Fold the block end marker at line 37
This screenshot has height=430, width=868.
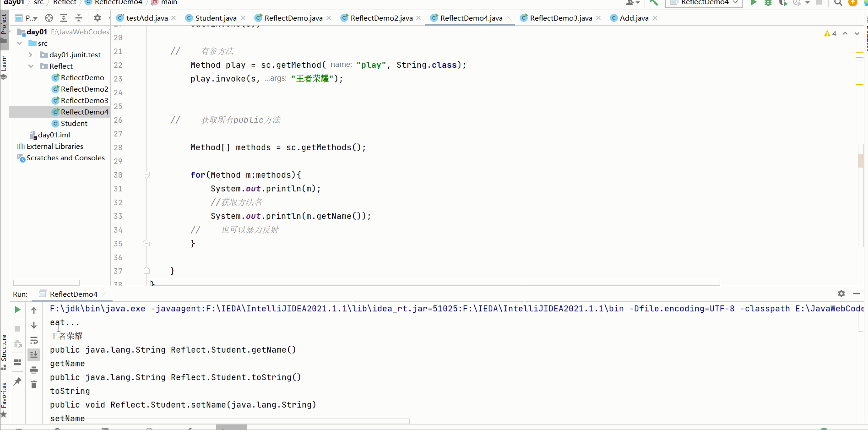[x=146, y=271]
